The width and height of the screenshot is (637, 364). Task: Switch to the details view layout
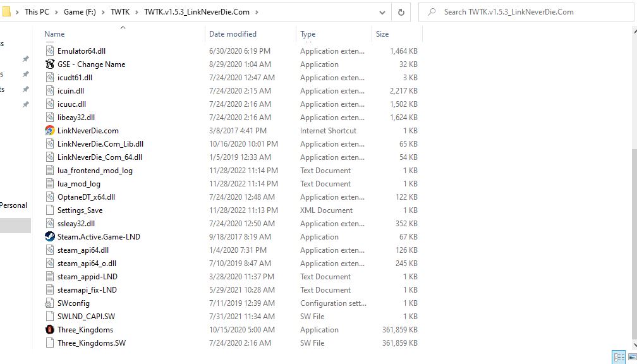(619, 357)
